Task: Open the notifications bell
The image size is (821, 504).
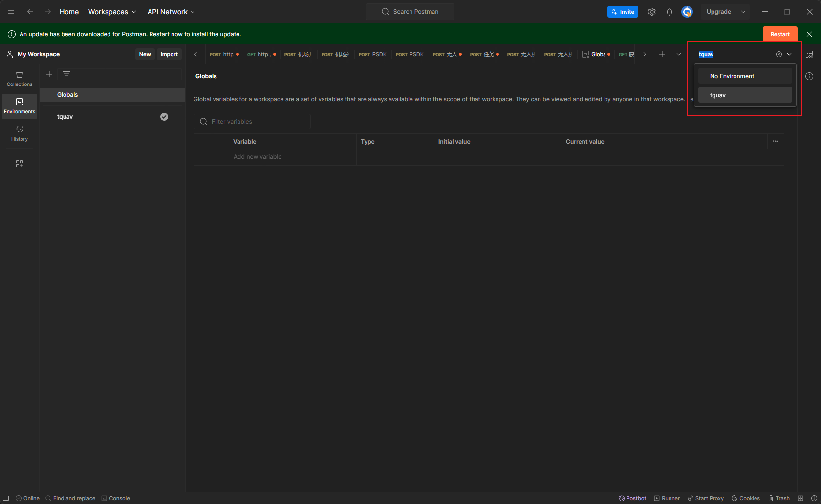Action: tap(670, 12)
